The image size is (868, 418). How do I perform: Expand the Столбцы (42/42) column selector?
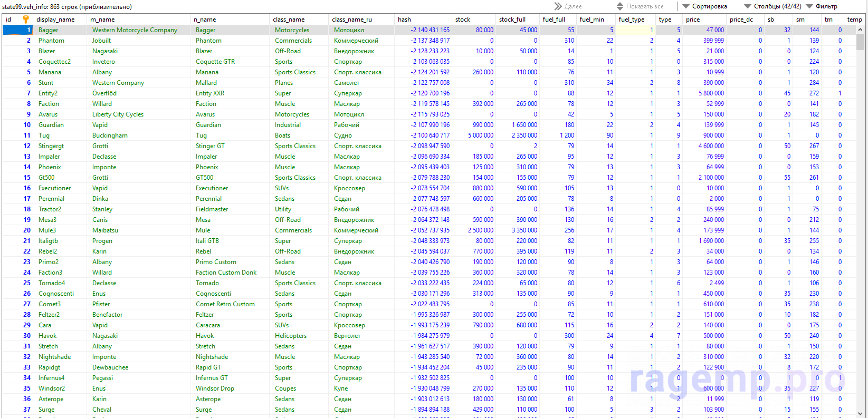(x=772, y=6)
